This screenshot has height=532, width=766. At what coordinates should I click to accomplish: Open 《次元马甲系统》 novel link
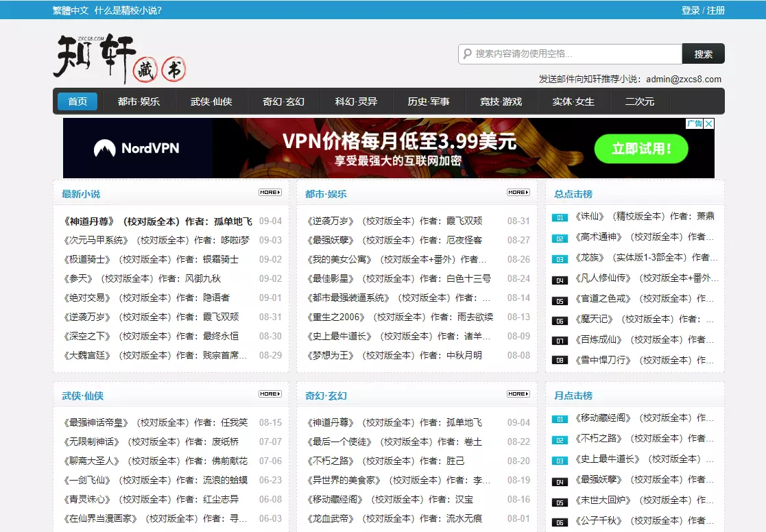pyautogui.click(x=156, y=241)
